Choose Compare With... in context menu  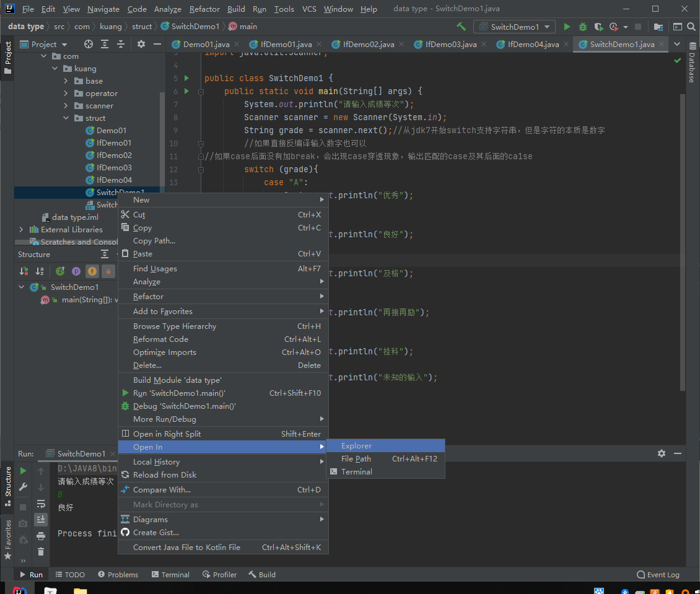coord(223,489)
